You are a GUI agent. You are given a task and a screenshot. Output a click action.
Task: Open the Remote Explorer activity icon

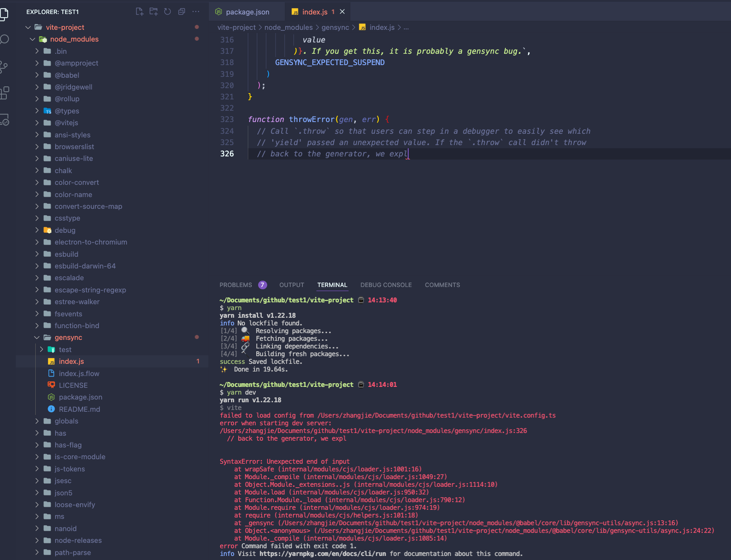(x=4, y=120)
